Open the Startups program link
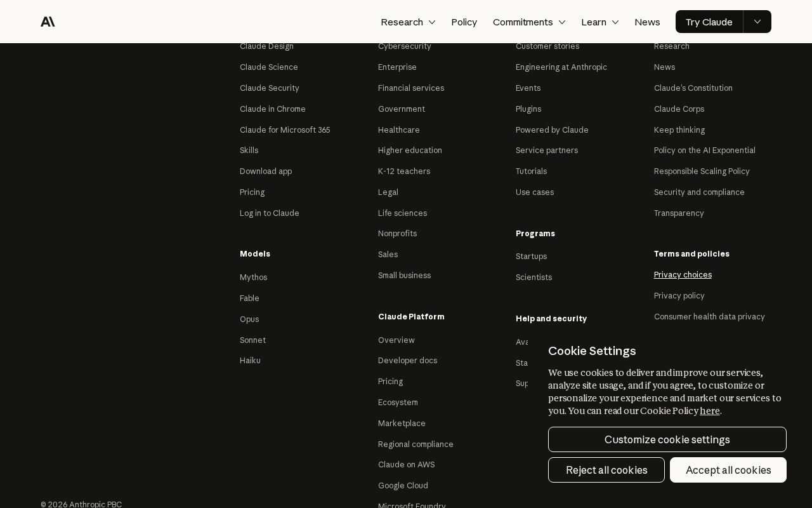812x508 pixels. pos(531,256)
